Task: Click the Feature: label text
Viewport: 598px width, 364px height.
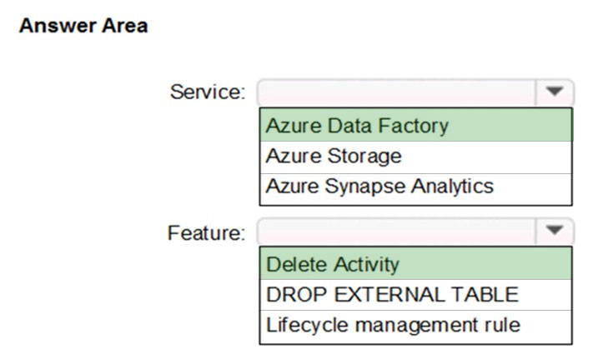Action: 206,232
